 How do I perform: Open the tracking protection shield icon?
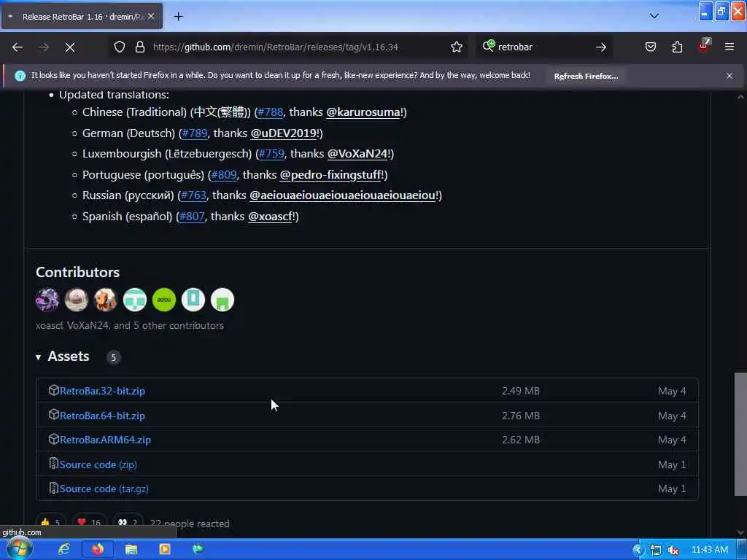120,47
